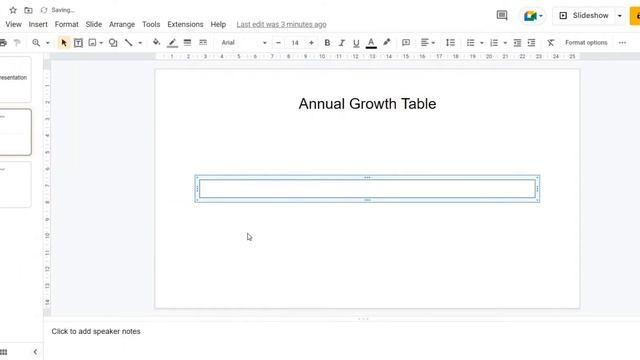Click the Format options button

point(586,42)
